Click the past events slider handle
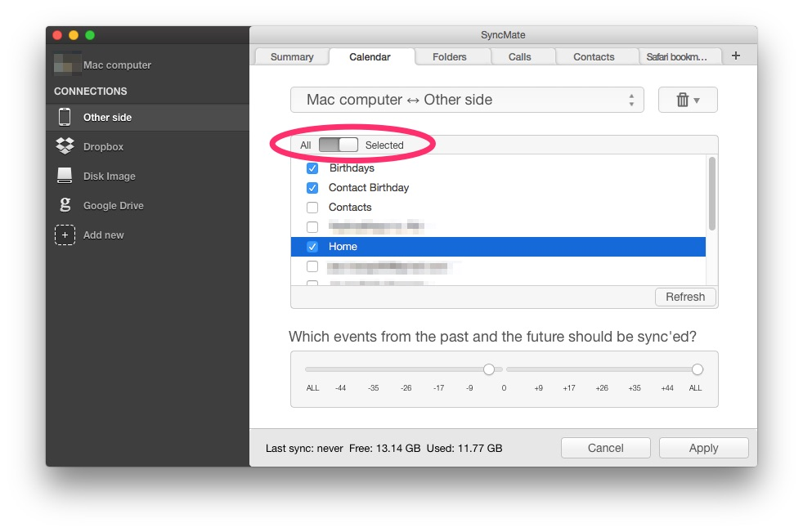This screenshot has width=803, height=532. (x=488, y=369)
